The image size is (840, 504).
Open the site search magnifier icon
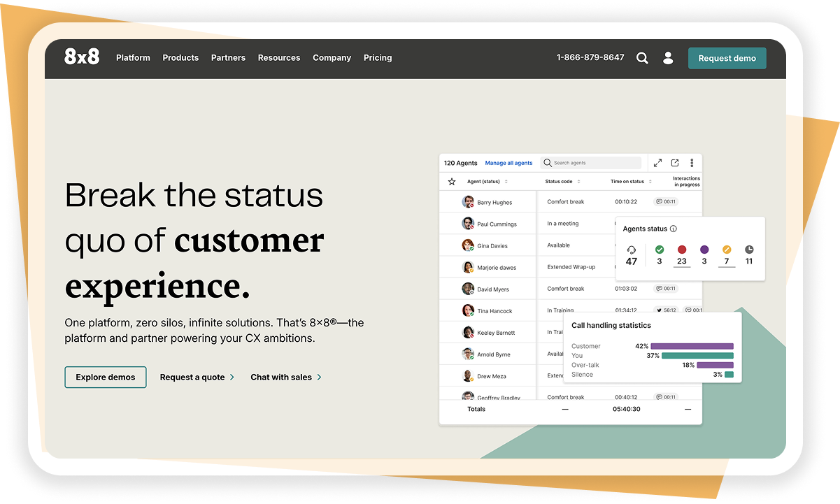pyautogui.click(x=642, y=58)
